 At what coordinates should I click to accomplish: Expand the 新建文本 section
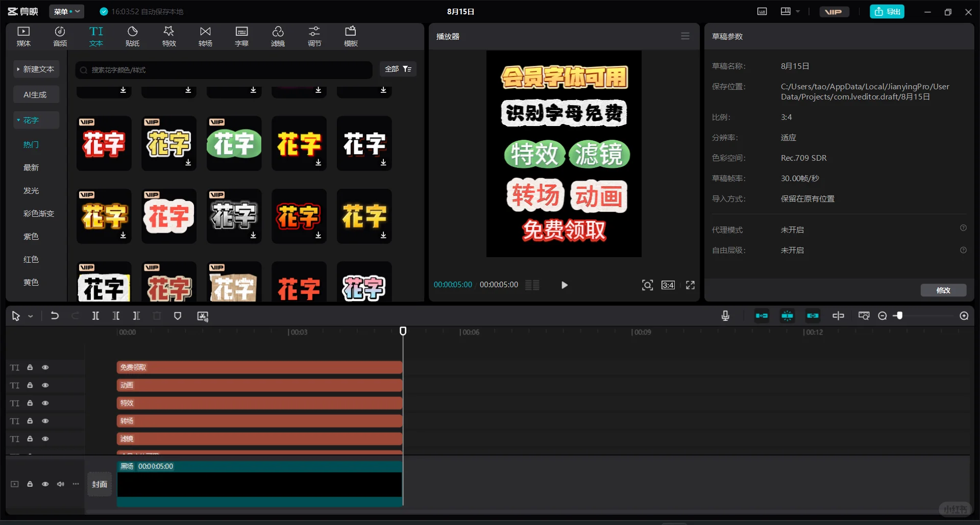(x=36, y=69)
